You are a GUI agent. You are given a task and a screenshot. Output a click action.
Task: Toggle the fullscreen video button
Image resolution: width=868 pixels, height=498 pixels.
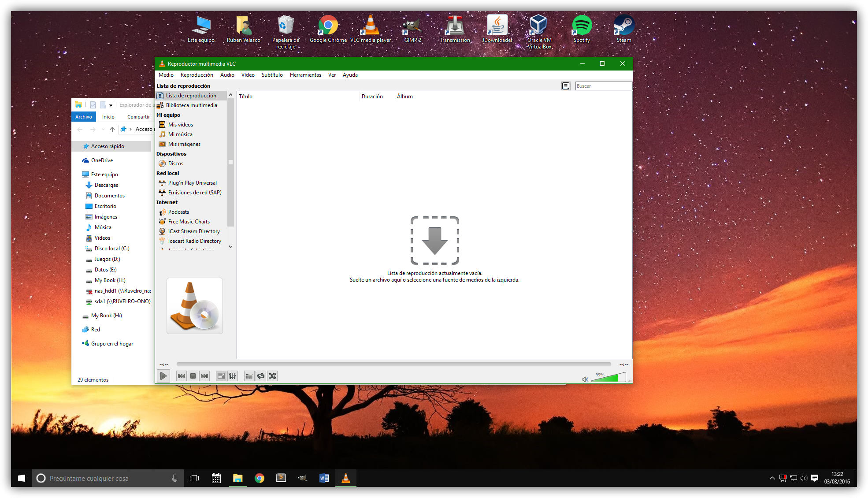[221, 376]
